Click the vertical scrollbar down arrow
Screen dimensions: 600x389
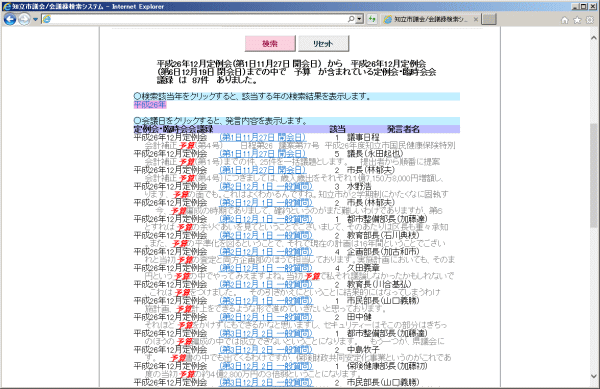tap(593, 376)
